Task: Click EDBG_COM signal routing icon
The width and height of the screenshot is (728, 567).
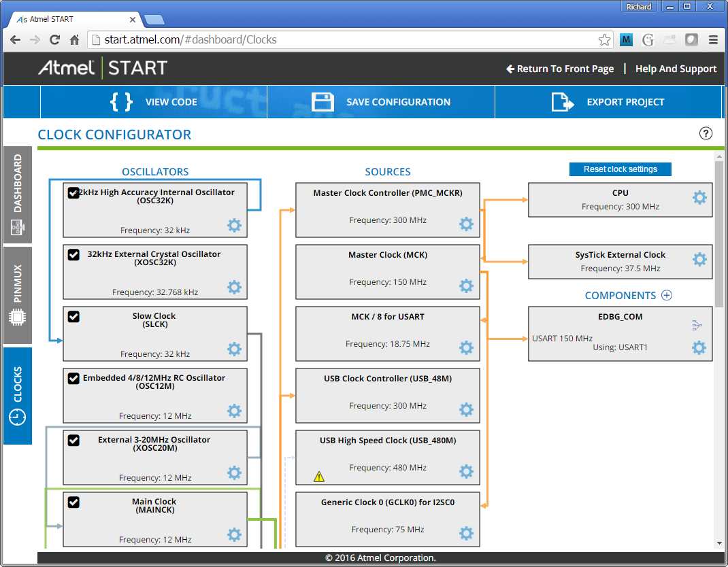Action: (697, 325)
